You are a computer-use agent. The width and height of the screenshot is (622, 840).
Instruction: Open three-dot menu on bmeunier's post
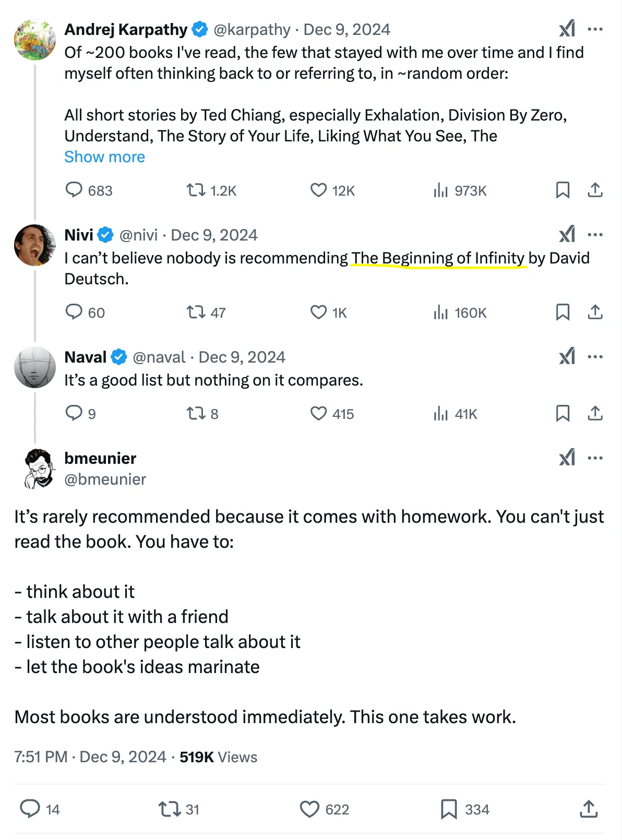coord(595,458)
